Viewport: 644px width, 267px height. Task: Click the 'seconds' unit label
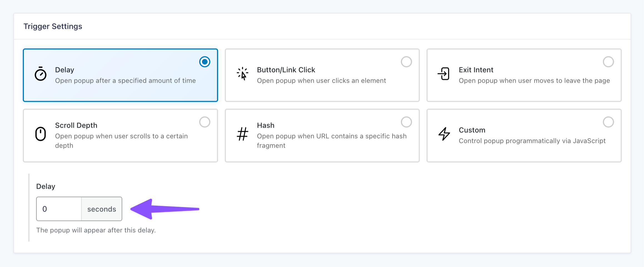[x=102, y=209]
